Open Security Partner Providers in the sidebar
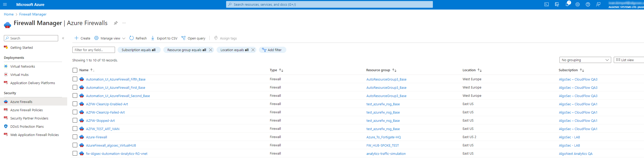The width and height of the screenshot is (644, 168). (x=29, y=118)
